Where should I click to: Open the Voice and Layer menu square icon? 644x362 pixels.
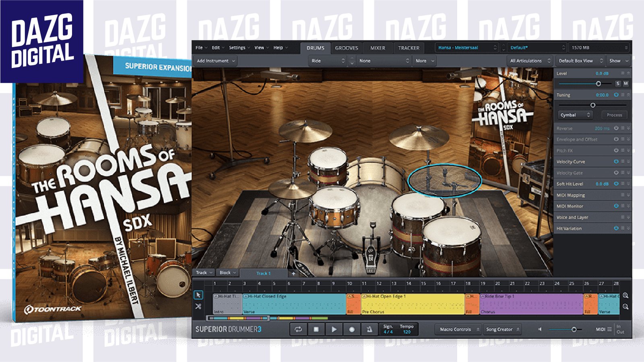[623, 217]
